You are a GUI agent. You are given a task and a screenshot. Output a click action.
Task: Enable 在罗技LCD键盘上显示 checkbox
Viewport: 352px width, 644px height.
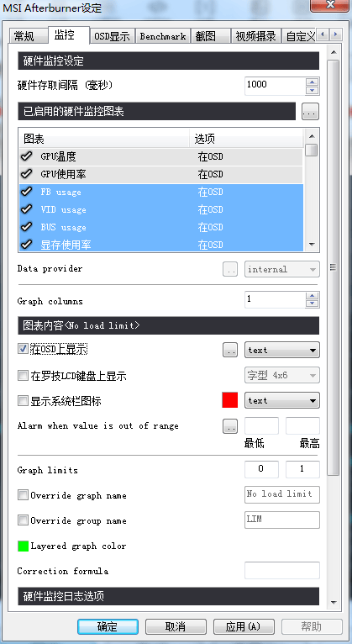point(23,376)
